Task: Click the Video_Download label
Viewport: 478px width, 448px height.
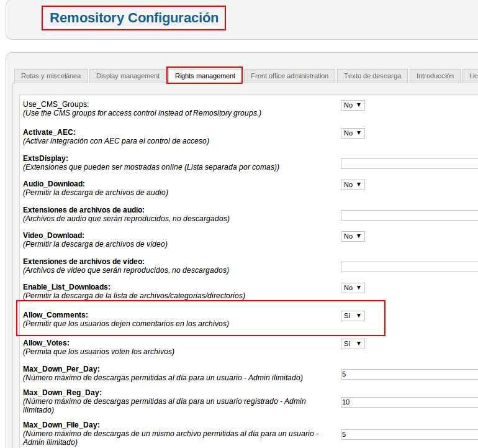Action: [x=53, y=235]
